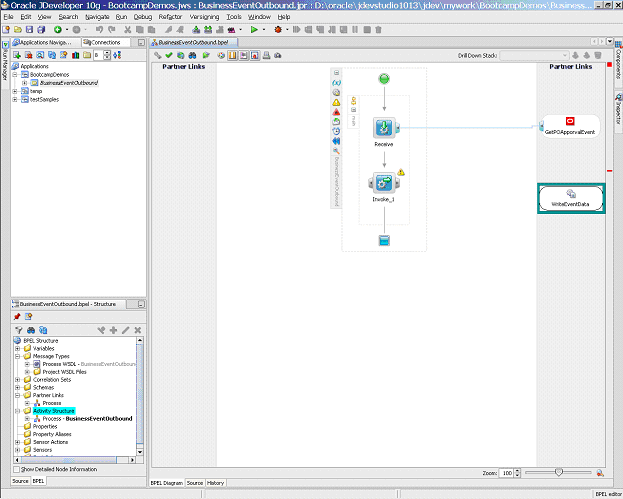Screen dimensions: 623x499
Task: Click the process end node icon
Action: (x=384, y=240)
